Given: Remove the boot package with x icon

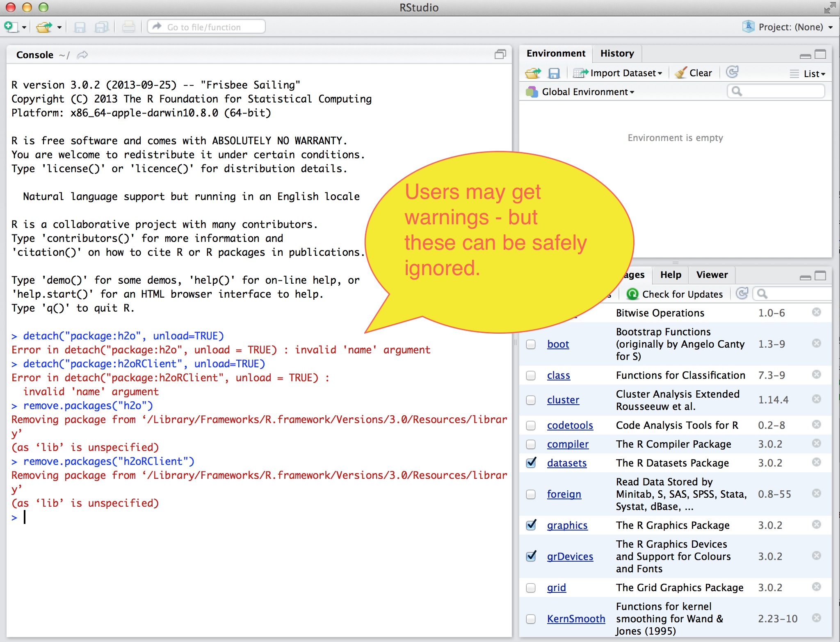Looking at the screenshot, I should point(816,343).
